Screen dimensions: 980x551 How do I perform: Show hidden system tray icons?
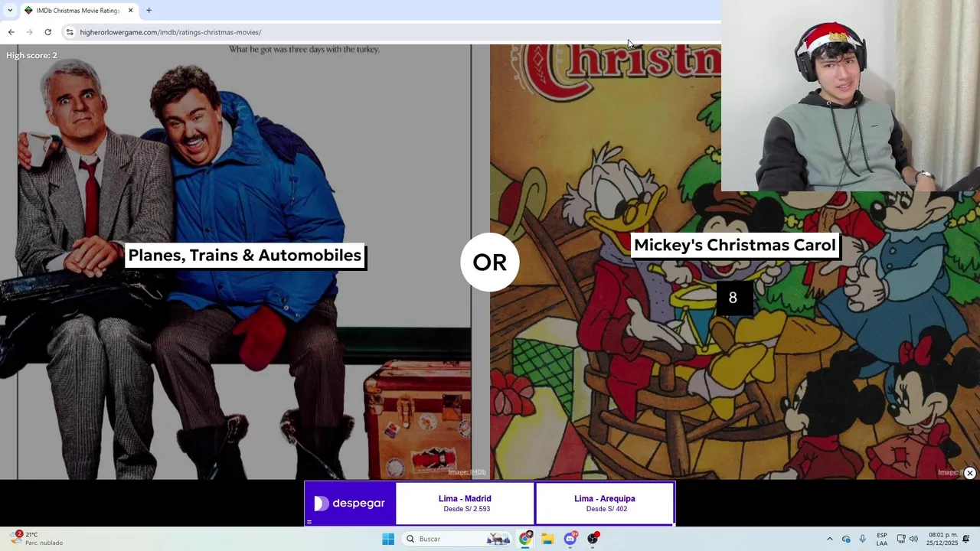tap(829, 539)
